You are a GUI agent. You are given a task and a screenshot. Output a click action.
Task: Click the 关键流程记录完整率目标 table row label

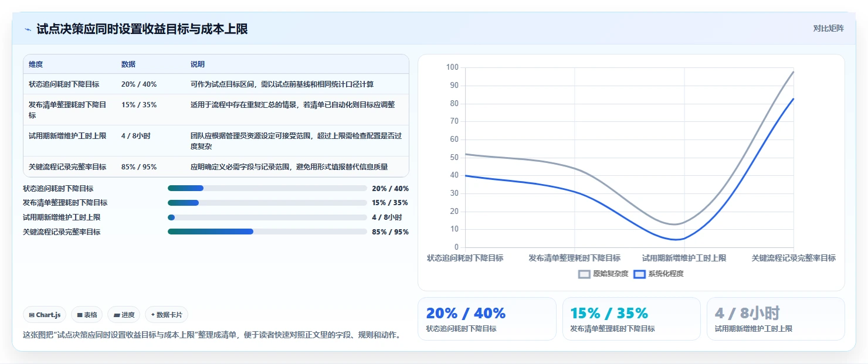(x=67, y=167)
